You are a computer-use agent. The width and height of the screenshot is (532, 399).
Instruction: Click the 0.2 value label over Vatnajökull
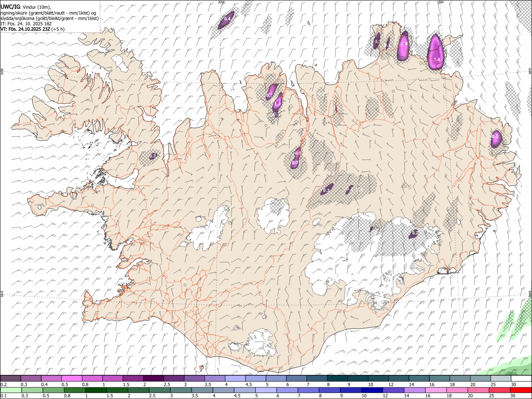414,234
